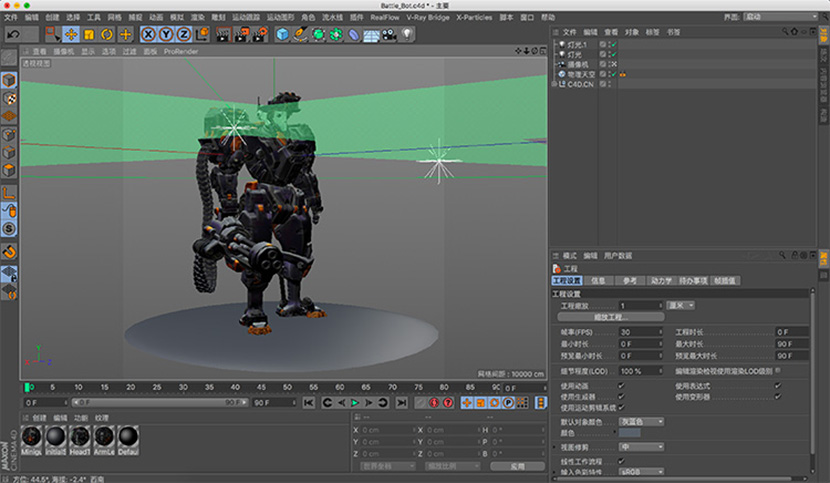Toggle 使用生成器 checkbox
This screenshot has width=830, height=483.
click(x=621, y=396)
